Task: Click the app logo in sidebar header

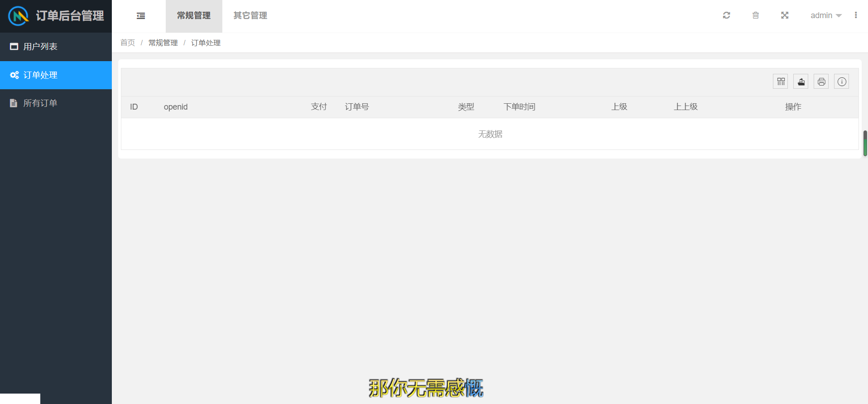Action: point(19,16)
